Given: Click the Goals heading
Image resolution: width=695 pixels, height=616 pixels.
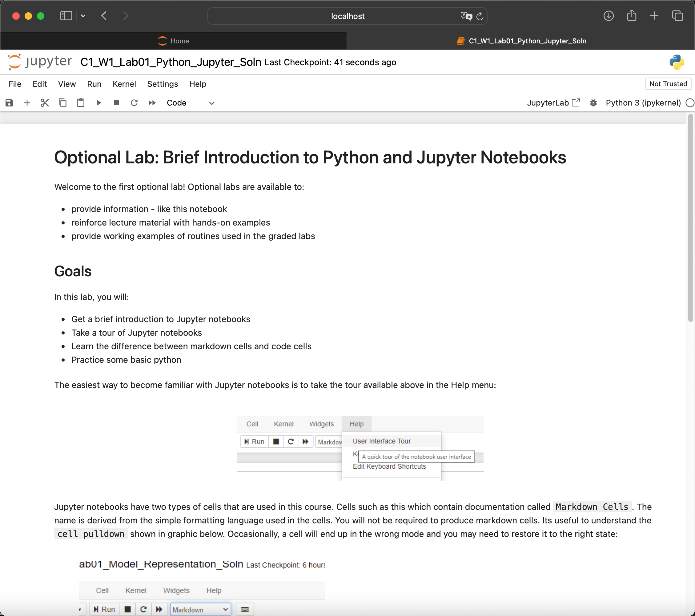Looking at the screenshot, I should coord(73,271).
